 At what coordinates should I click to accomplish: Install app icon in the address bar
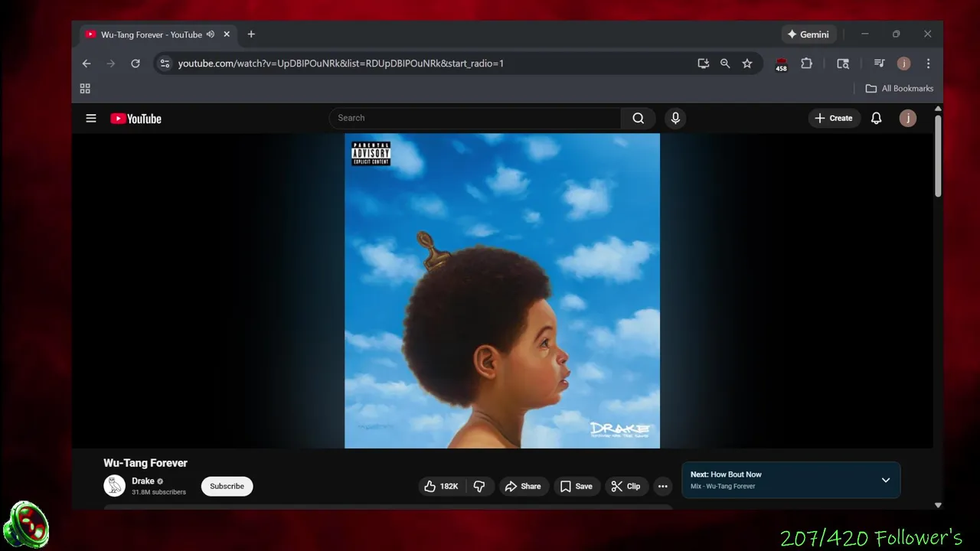point(703,64)
